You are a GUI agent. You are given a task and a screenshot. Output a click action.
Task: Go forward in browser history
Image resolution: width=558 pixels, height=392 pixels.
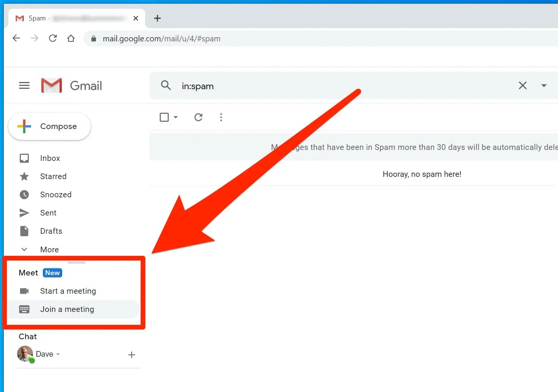point(35,38)
